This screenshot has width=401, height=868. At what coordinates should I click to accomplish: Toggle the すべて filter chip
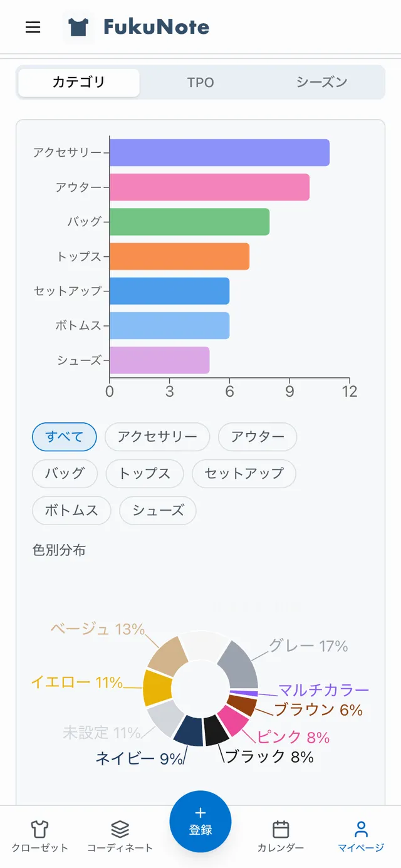tap(64, 437)
